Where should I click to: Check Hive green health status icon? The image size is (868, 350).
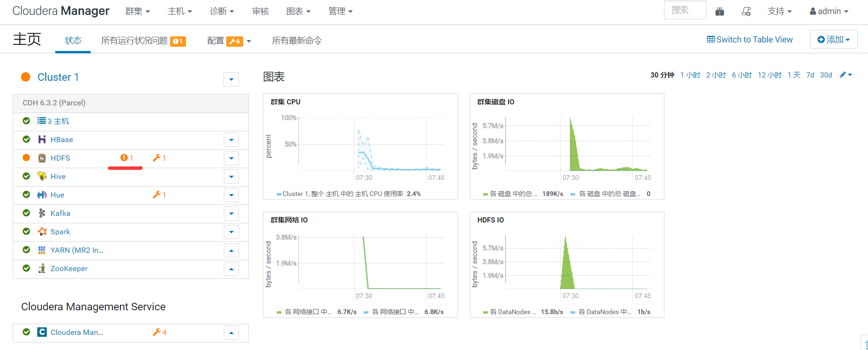(26, 176)
